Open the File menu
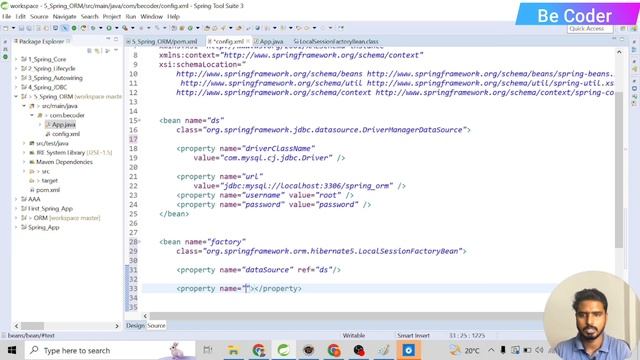 (x=7, y=17)
